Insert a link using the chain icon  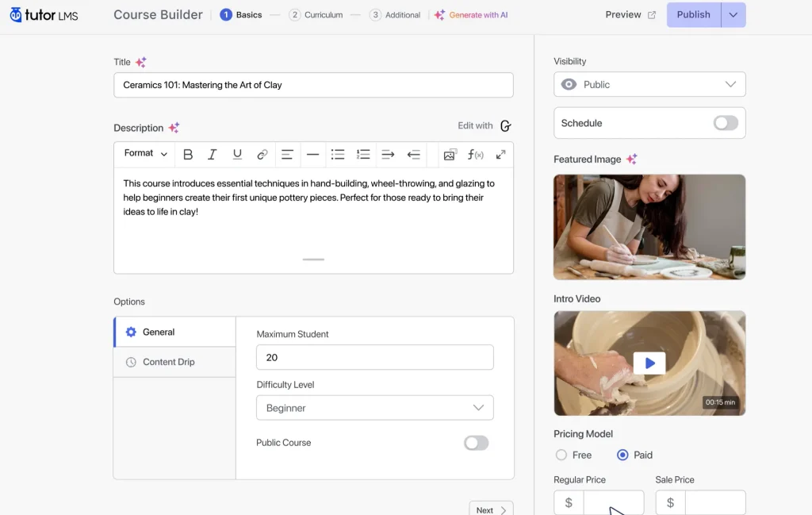tap(262, 155)
